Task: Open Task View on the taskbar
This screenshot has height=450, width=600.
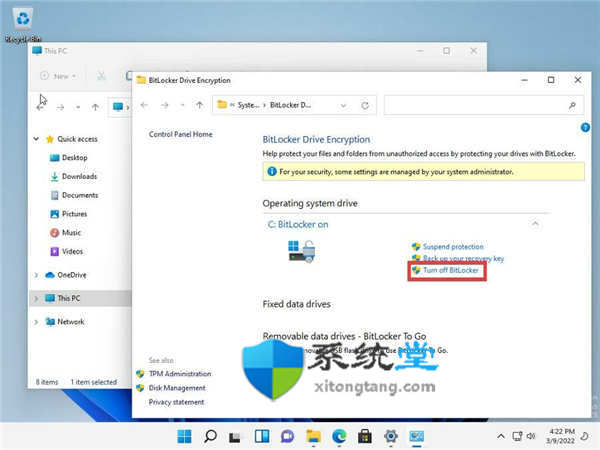Action: click(x=235, y=437)
